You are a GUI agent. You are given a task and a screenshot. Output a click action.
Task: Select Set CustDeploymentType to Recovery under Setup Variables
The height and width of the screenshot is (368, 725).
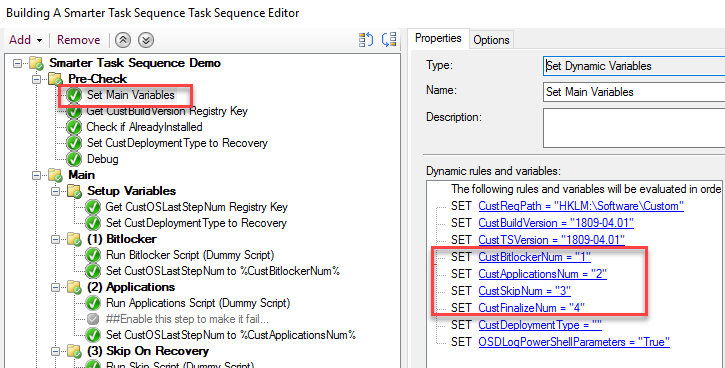(x=196, y=223)
